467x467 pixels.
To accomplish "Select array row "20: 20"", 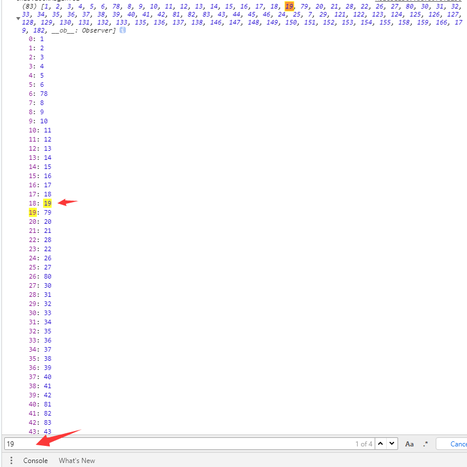I will 40,222.
